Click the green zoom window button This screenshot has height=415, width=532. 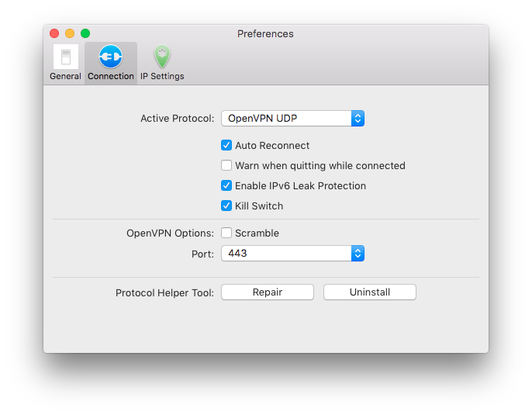(85, 33)
